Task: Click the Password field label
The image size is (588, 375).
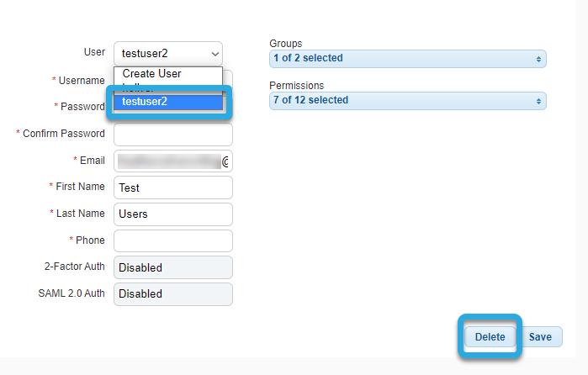Action: (82, 107)
